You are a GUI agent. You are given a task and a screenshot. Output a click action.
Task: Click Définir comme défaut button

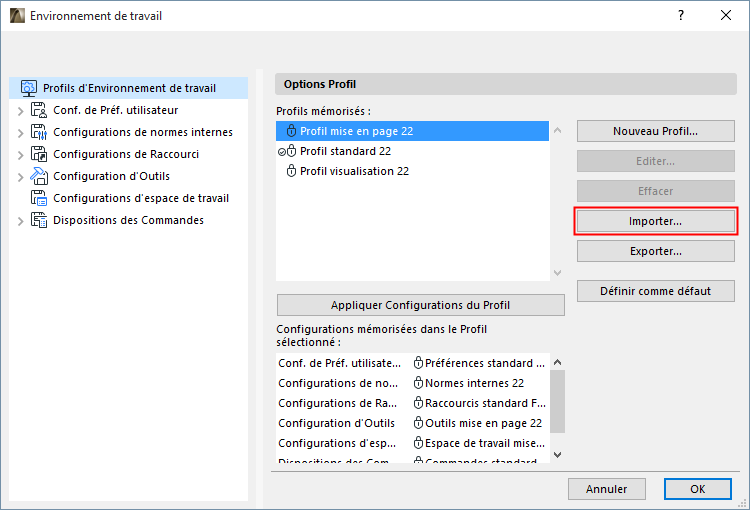coord(655,291)
